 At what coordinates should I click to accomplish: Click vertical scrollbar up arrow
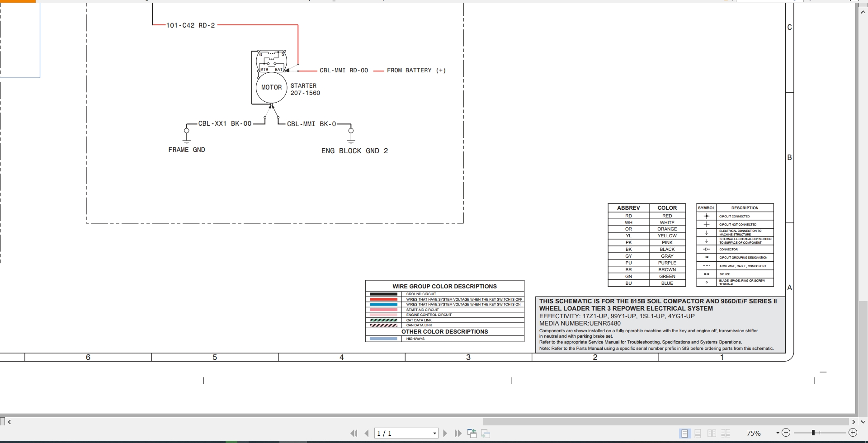click(863, 12)
